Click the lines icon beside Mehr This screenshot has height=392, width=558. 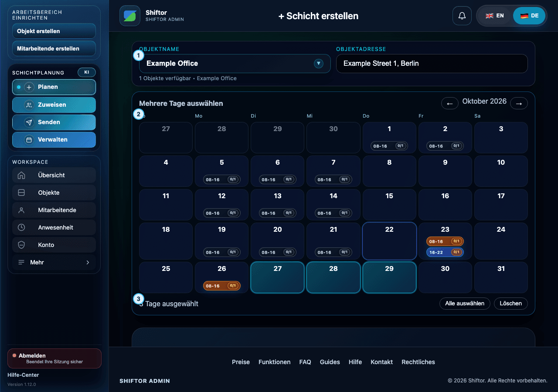tap(21, 262)
